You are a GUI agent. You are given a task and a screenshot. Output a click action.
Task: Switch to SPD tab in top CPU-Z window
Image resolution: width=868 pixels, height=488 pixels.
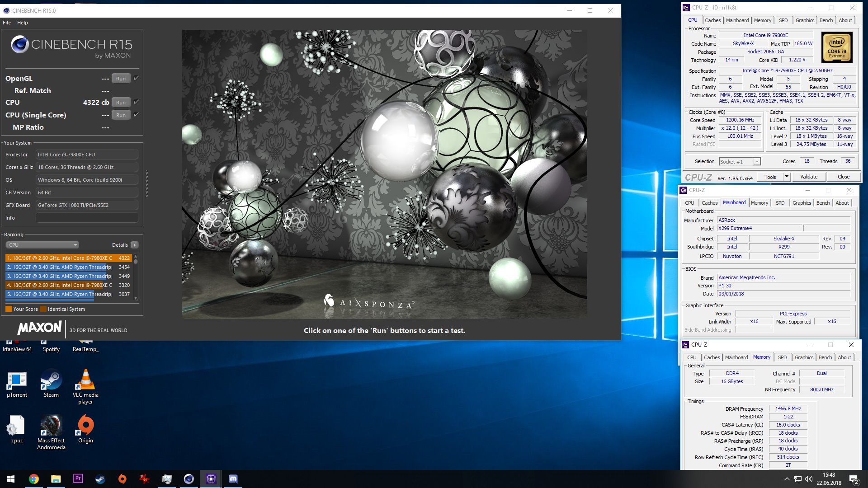pos(783,20)
